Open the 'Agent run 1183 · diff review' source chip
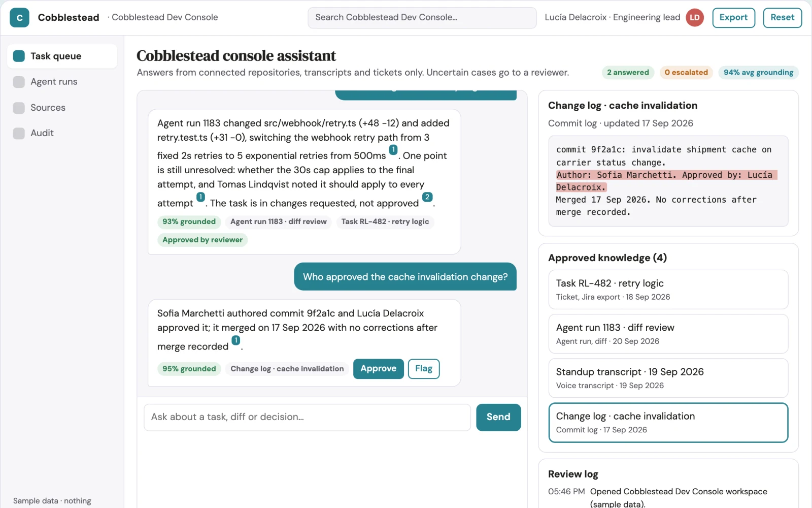Viewport: 812px width, 508px height. [x=278, y=222]
